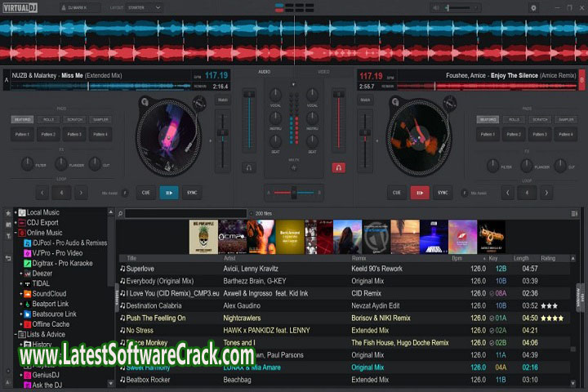Double deck B loop with right arrow

(x=546, y=193)
